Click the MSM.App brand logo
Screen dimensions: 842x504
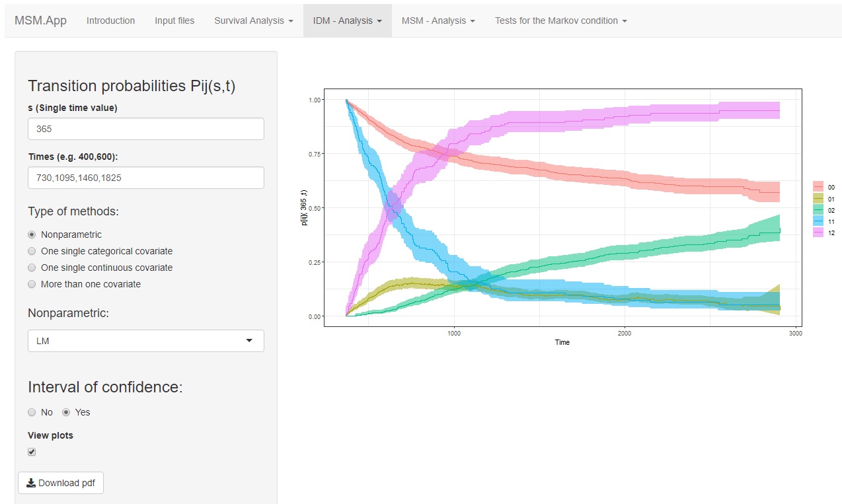pos(40,20)
